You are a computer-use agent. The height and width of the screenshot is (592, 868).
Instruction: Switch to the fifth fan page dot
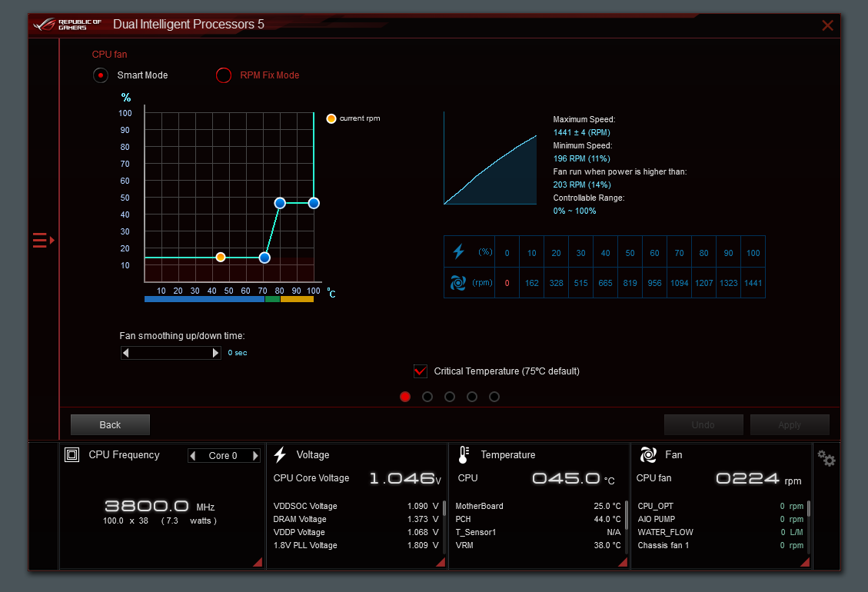[494, 397]
